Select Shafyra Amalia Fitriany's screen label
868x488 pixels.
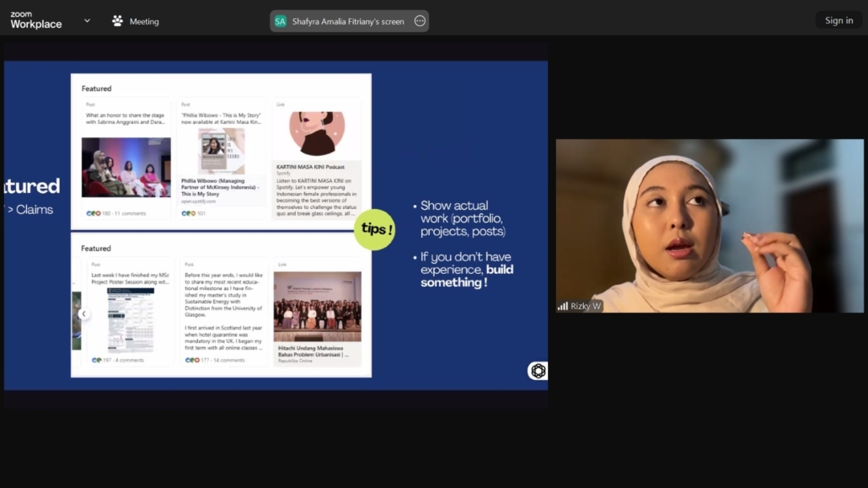348,22
